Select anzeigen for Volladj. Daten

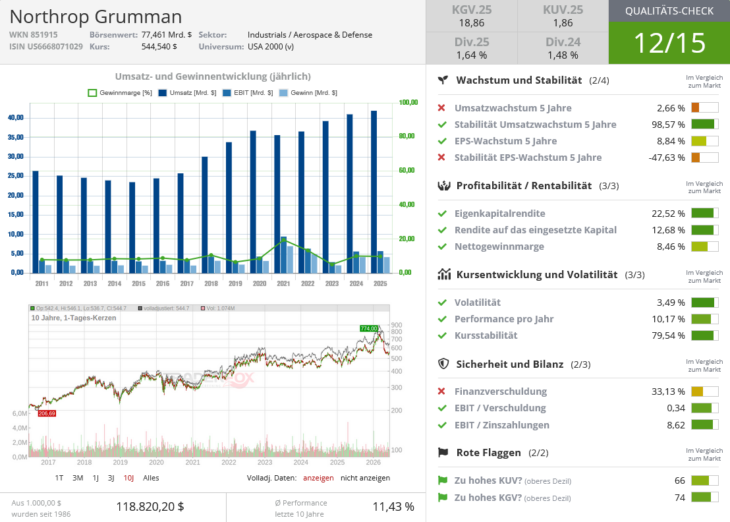(318, 478)
